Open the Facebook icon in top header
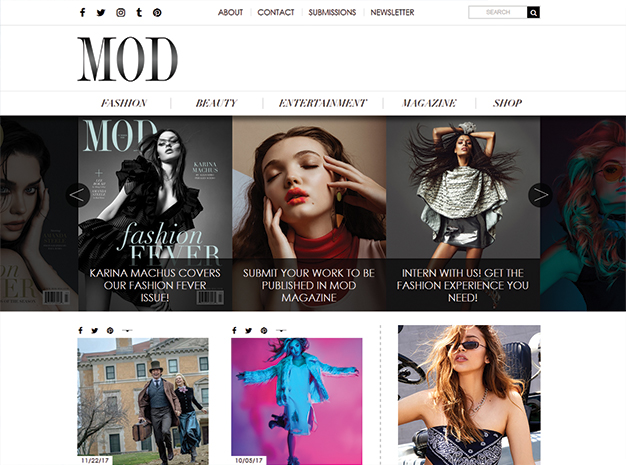 point(83,12)
